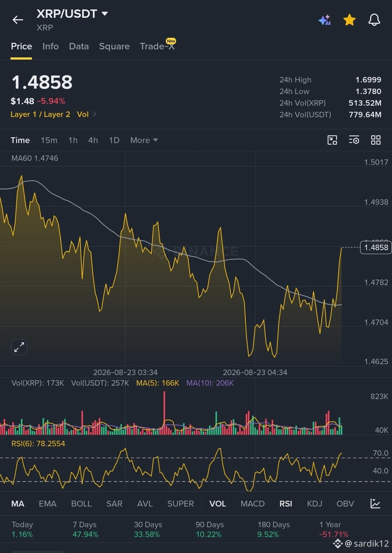This screenshot has height=553, width=392.
Task: Toggle the RSI indicator
Action: (x=286, y=504)
